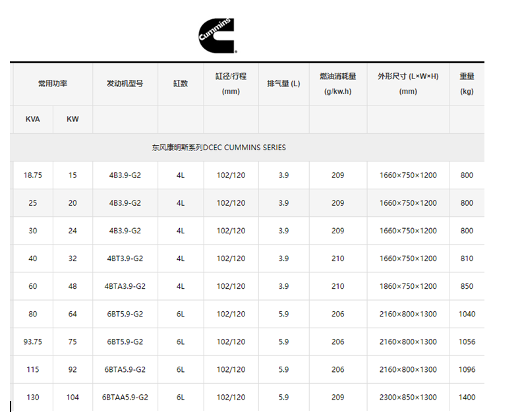Click the 32 KW cell

(72, 258)
